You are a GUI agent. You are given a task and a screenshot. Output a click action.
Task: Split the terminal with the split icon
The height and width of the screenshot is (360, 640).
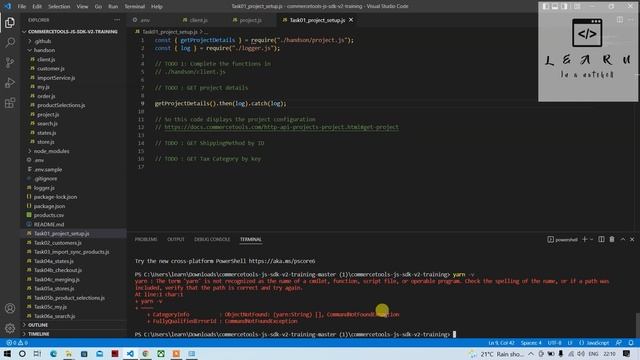point(601,239)
